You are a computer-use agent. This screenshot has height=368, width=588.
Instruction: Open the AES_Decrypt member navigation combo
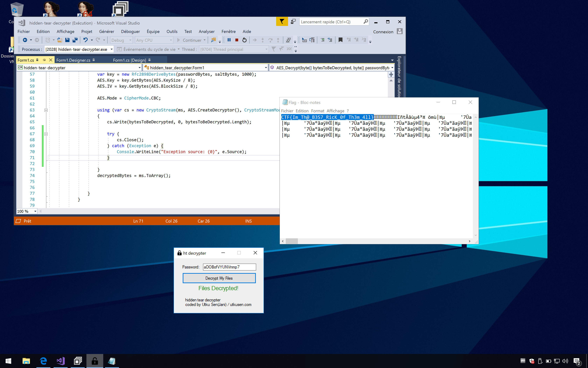tap(332, 68)
